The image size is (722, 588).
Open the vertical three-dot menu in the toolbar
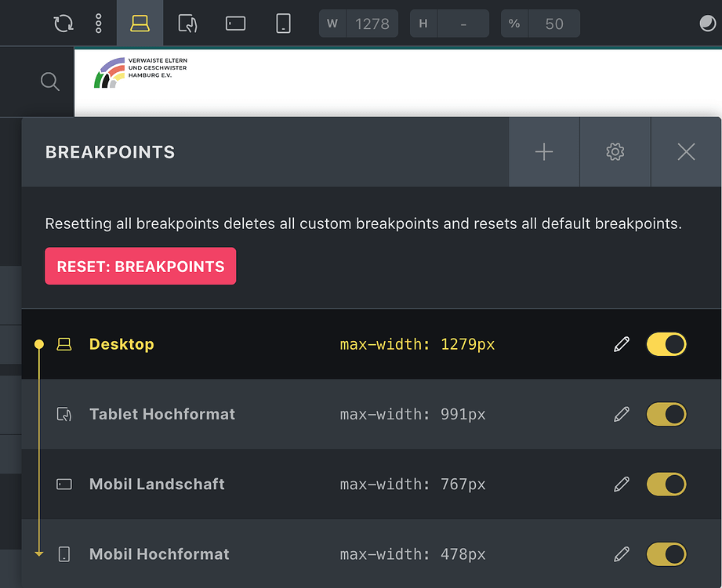(98, 23)
